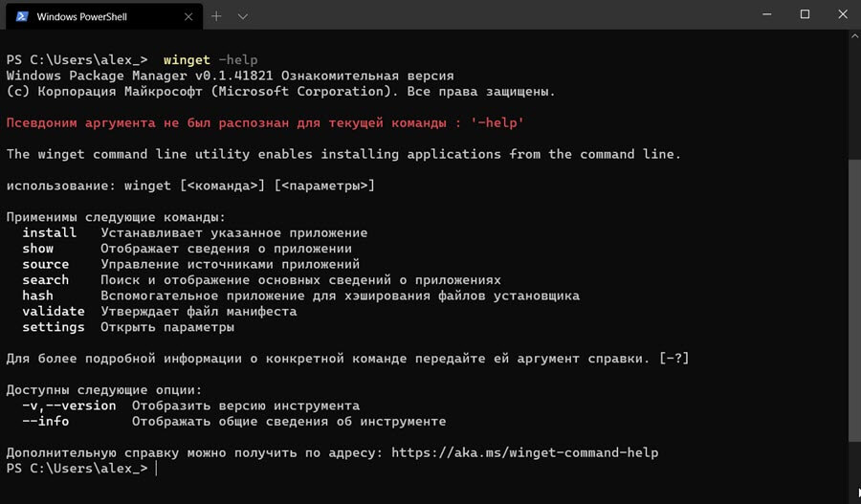Viewport: 861px width, 504px height.
Task: Click the '-v,--version' option text
Action: click(x=69, y=405)
